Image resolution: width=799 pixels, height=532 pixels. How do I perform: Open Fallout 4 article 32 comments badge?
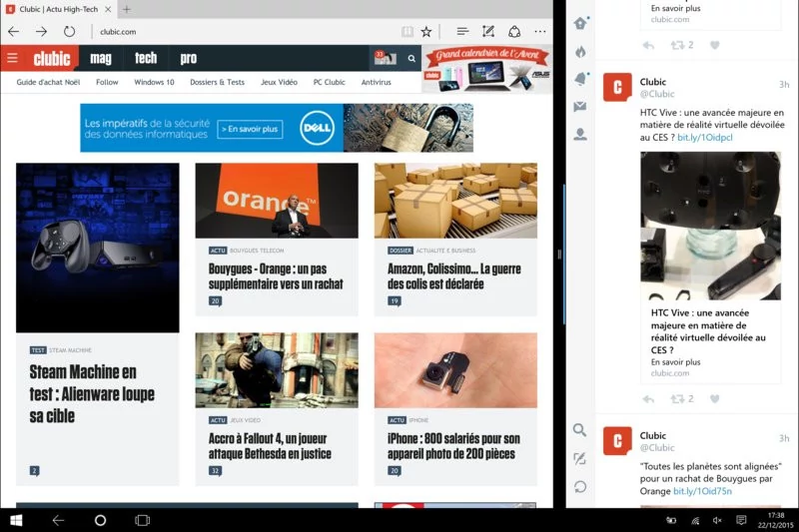coord(215,471)
